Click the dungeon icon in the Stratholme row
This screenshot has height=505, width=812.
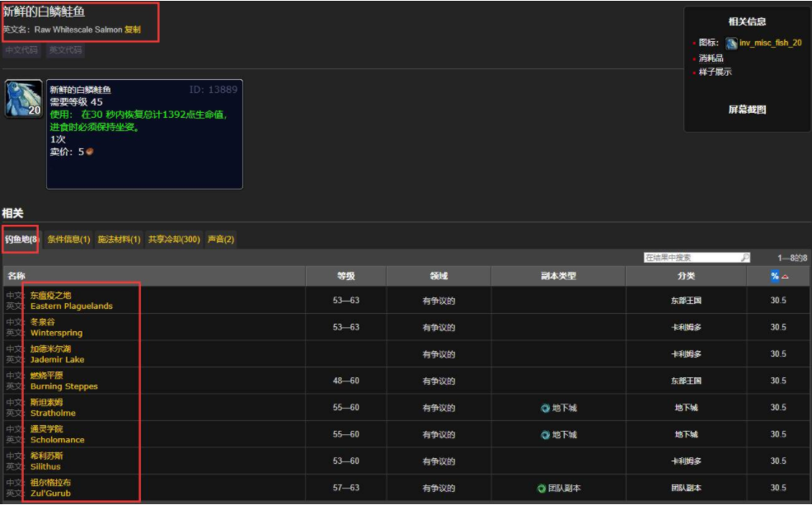pos(545,409)
